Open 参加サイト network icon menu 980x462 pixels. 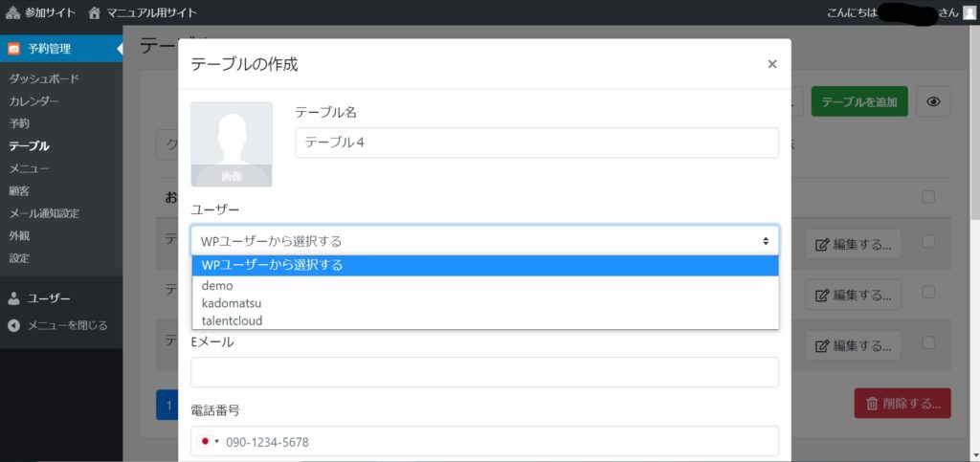[x=12, y=12]
